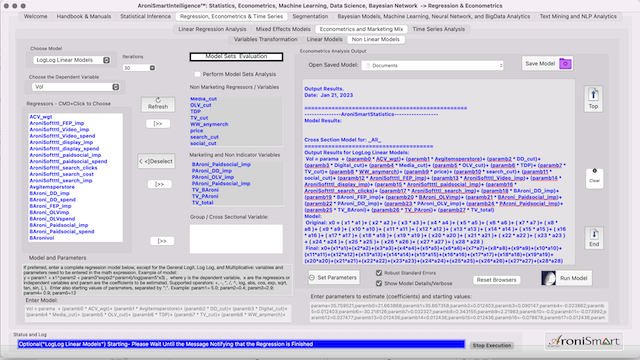Go to output end via End arrow icon
The image size is (640, 360).
(594, 234)
